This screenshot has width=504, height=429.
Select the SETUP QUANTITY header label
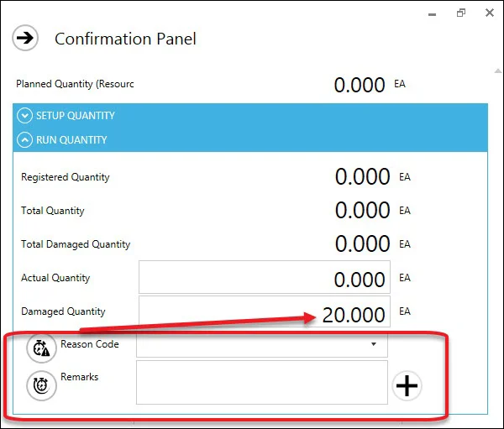(x=76, y=116)
